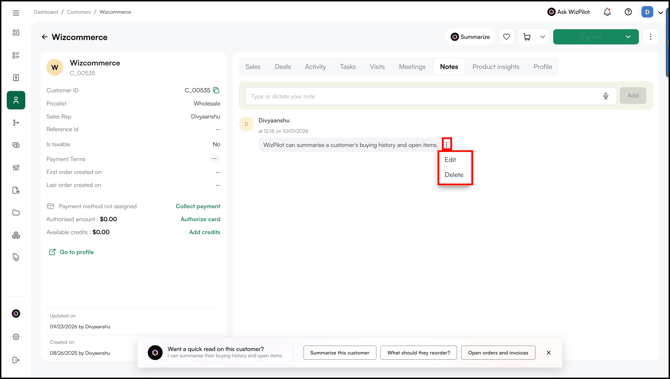
Task: Click the Wizcommerce avatar W
Action: pos(55,67)
